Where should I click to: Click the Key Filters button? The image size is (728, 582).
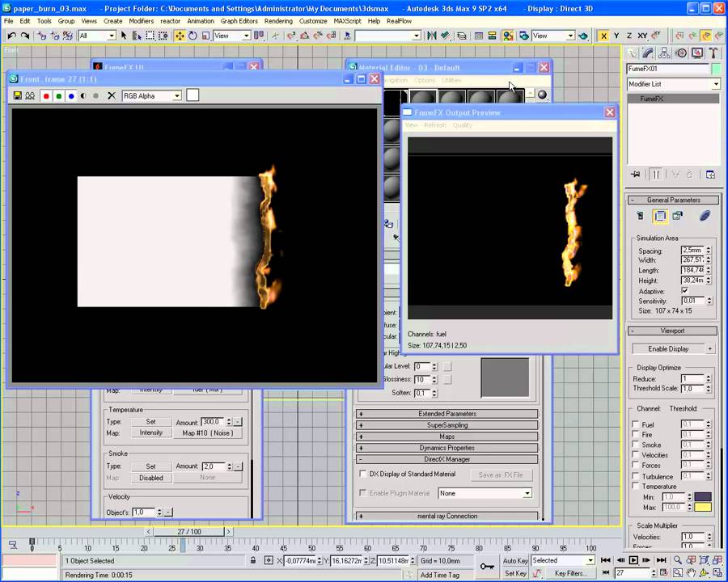(570, 573)
